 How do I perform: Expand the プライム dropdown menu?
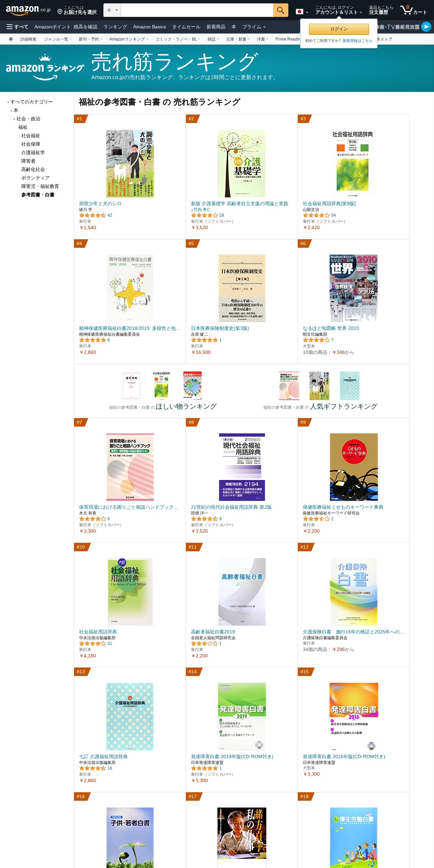[x=254, y=27]
